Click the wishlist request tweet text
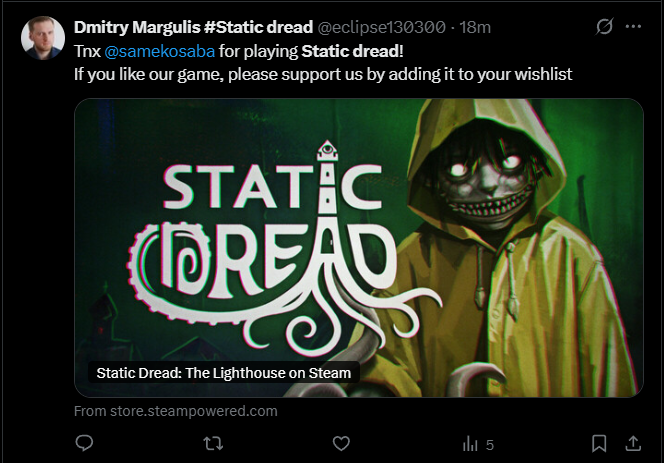Viewport: 664px width, 463px height. [323, 74]
